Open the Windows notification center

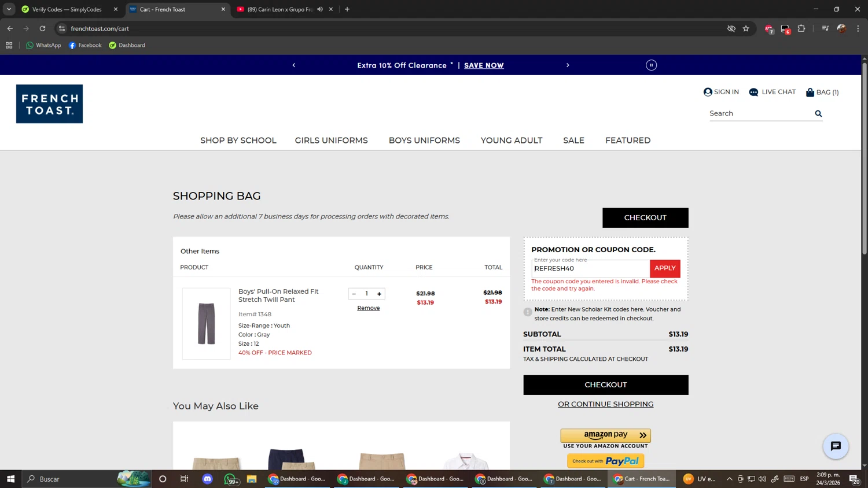pos(854,479)
